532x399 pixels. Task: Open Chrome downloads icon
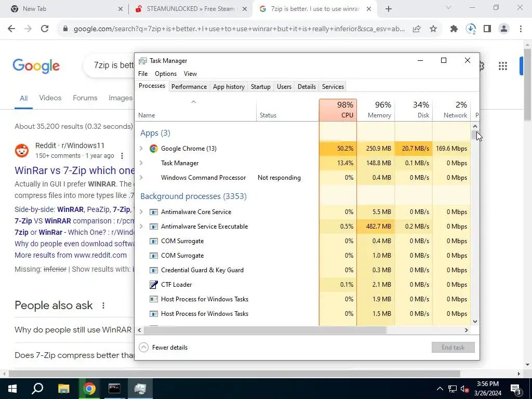[471, 29]
